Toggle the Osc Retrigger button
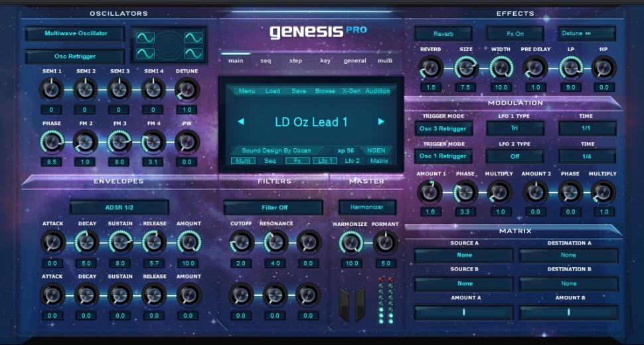The width and height of the screenshot is (644, 345). coord(75,57)
